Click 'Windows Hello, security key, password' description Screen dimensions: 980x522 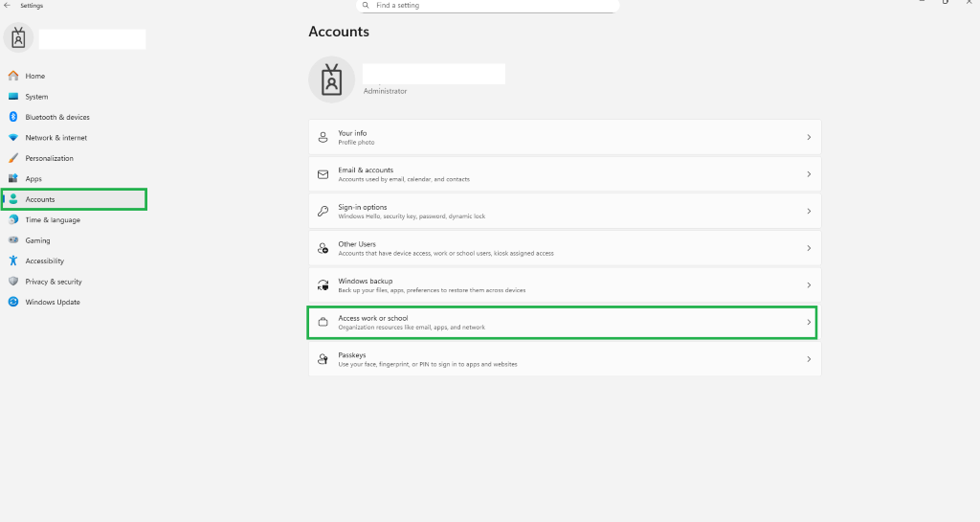[x=412, y=216]
